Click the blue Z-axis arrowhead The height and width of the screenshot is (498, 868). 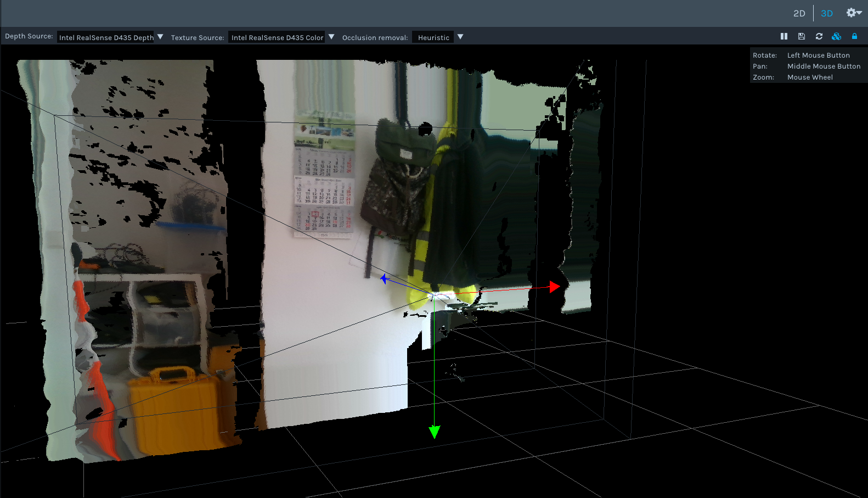[x=384, y=279]
